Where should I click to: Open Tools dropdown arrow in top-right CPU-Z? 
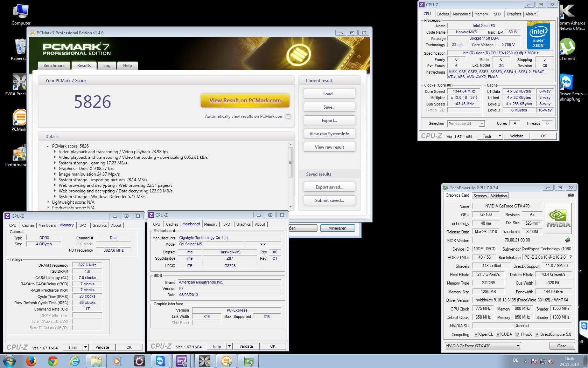[500, 136]
